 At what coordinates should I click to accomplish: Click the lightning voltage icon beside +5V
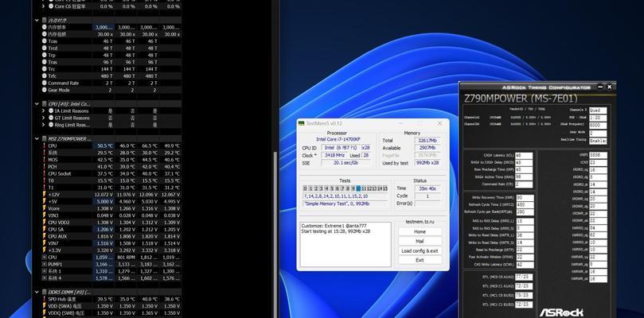click(x=45, y=201)
